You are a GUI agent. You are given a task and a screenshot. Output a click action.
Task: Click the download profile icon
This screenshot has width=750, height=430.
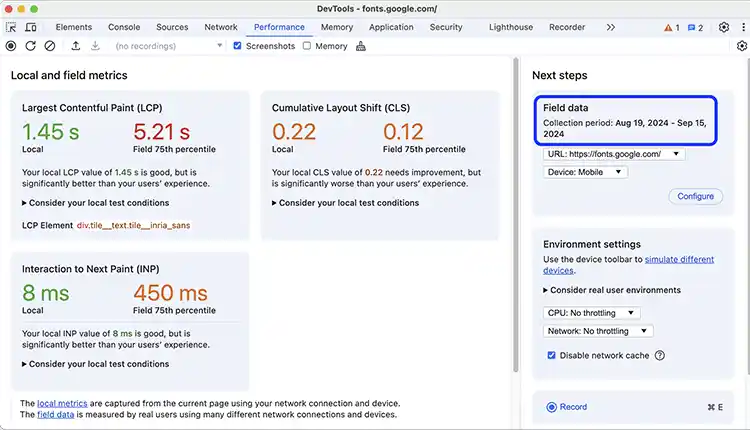(95, 46)
